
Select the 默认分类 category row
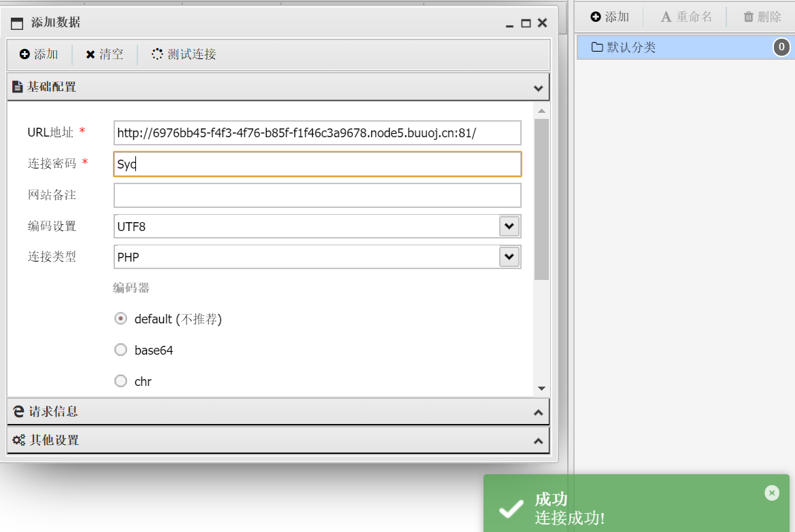coord(686,47)
